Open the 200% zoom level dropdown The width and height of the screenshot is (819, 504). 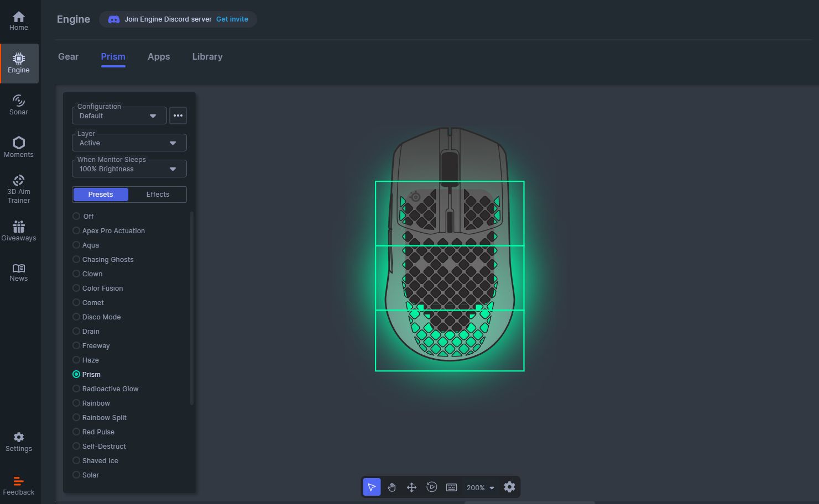click(x=480, y=487)
